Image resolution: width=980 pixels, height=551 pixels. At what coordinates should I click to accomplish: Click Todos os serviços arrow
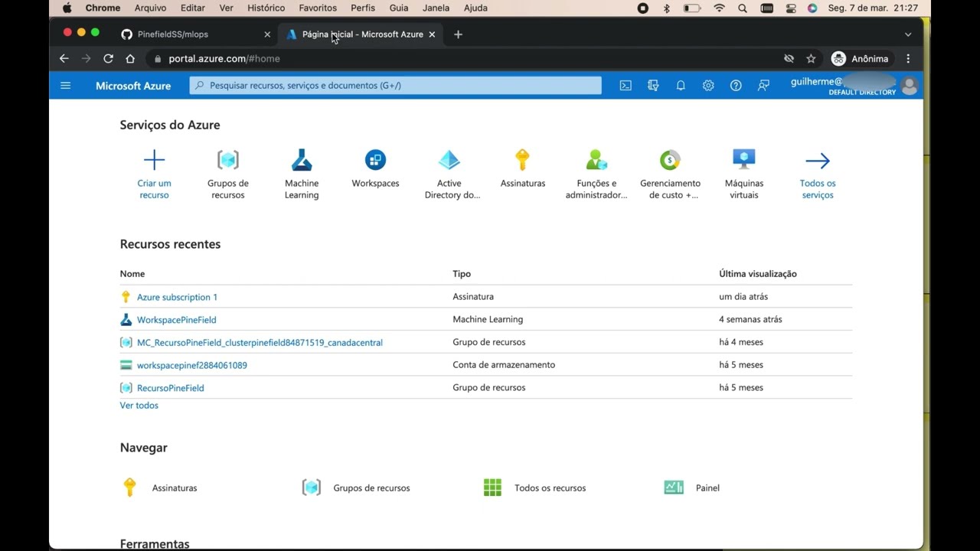click(x=818, y=161)
